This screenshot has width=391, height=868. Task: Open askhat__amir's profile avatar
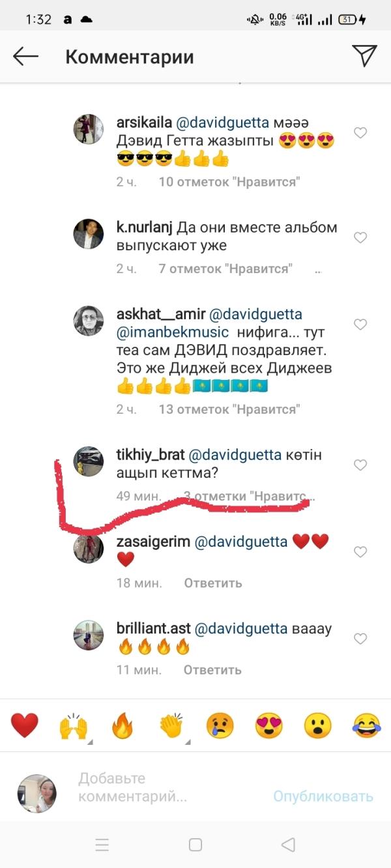point(88,321)
